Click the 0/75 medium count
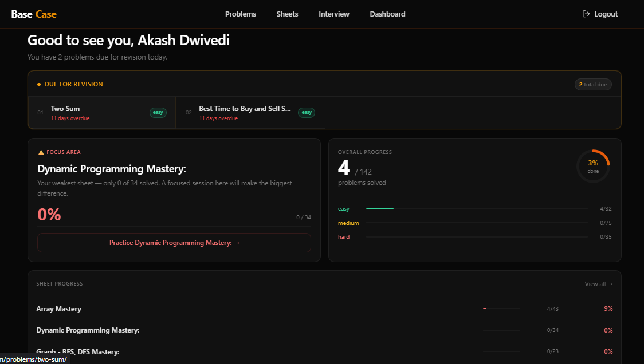 pyautogui.click(x=606, y=223)
